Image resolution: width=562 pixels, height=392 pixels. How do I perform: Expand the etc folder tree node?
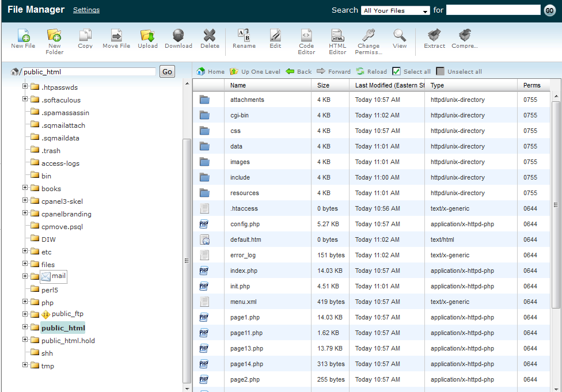tap(25, 251)
